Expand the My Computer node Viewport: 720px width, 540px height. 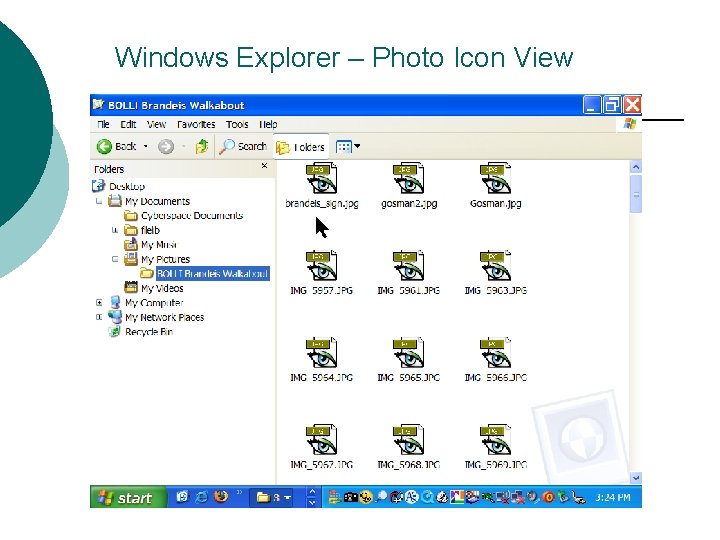99,303
